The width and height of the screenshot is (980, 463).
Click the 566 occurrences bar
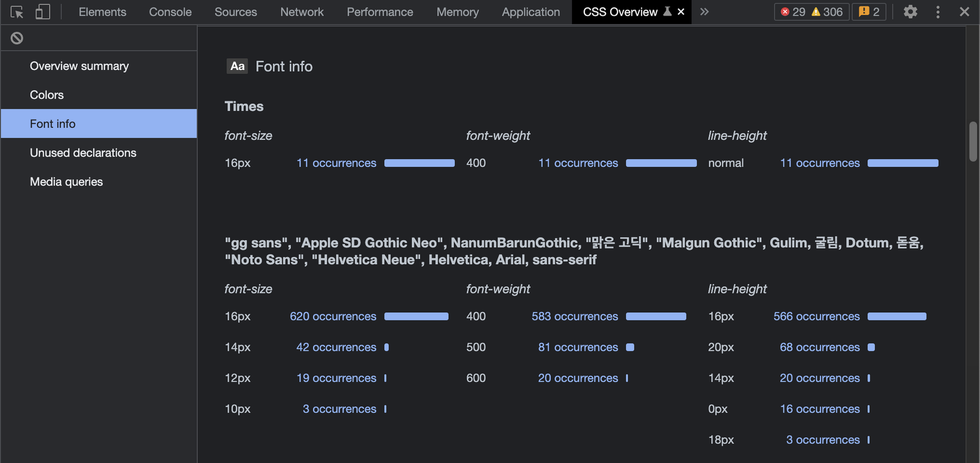(897, 317)
